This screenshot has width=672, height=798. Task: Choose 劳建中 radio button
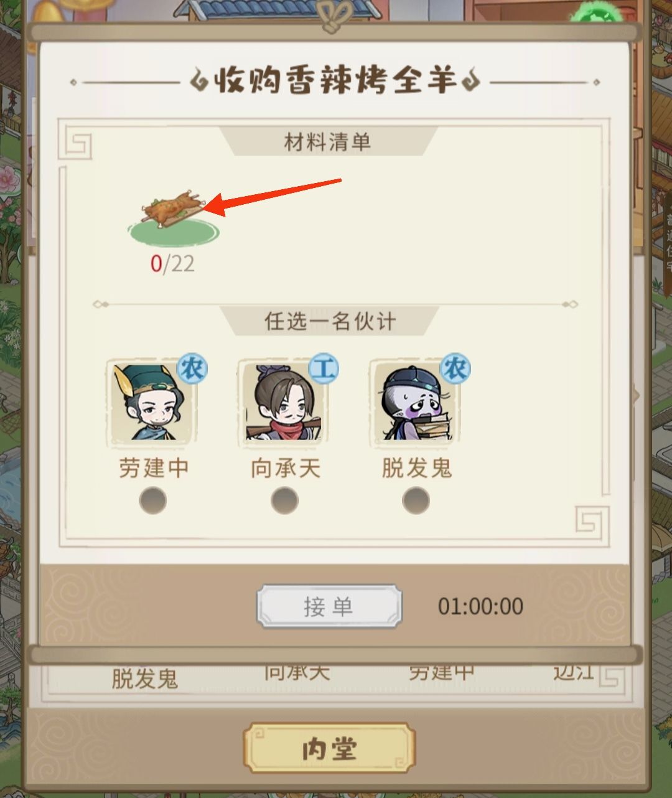tap(152, 500)
